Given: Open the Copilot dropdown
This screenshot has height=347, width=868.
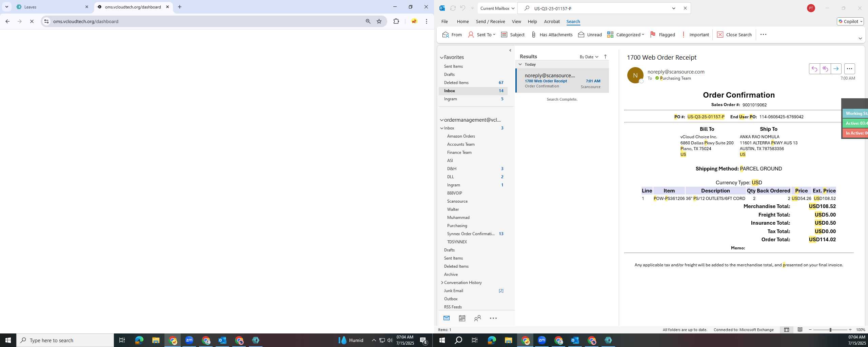Looking at the screenshot, I should [850, 21].
